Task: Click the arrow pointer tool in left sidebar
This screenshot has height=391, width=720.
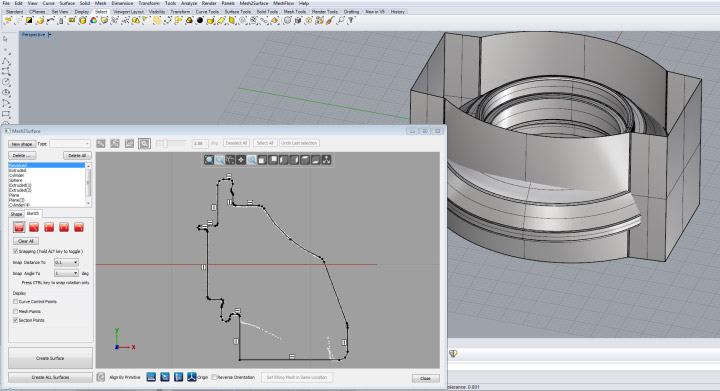Action: 6,39
